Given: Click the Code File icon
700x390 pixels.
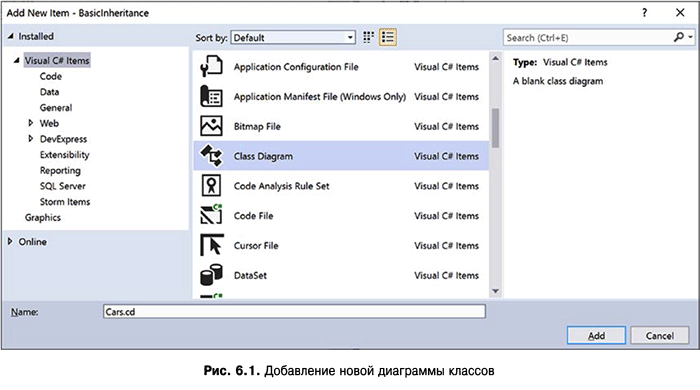Looking at the screenshot, I should pyautogui.click(x=211, y=215).
